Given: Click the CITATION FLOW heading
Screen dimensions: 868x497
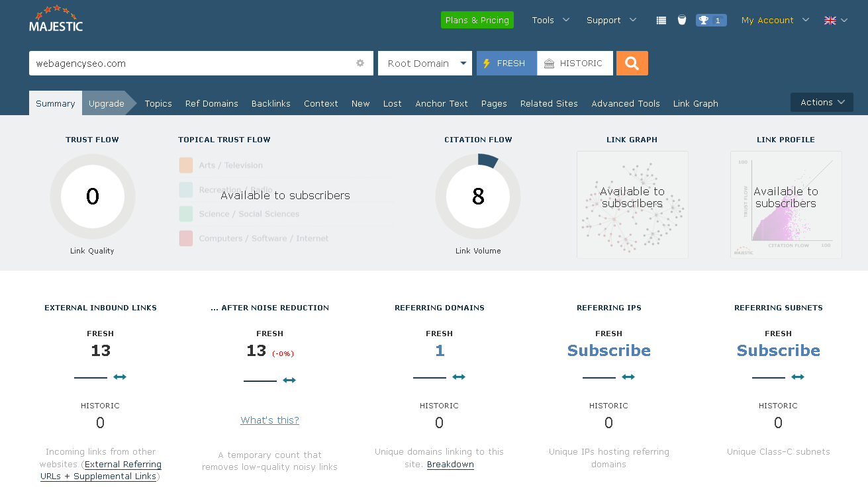Looking at the screenshot, I should click(x=478, y=140).
